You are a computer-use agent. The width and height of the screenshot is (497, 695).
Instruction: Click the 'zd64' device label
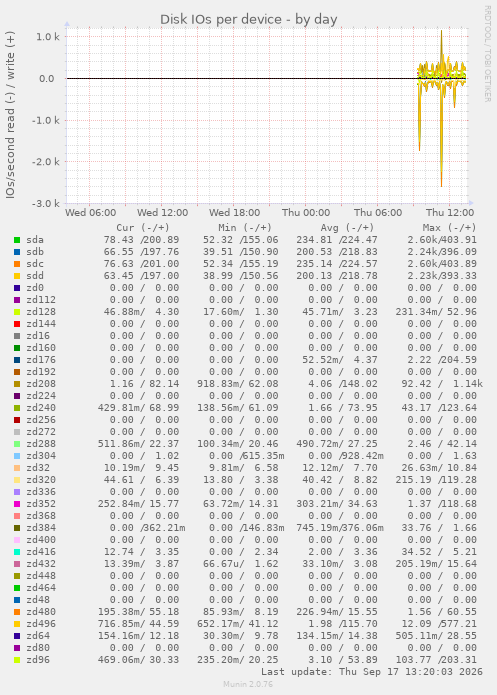(38, 636)
